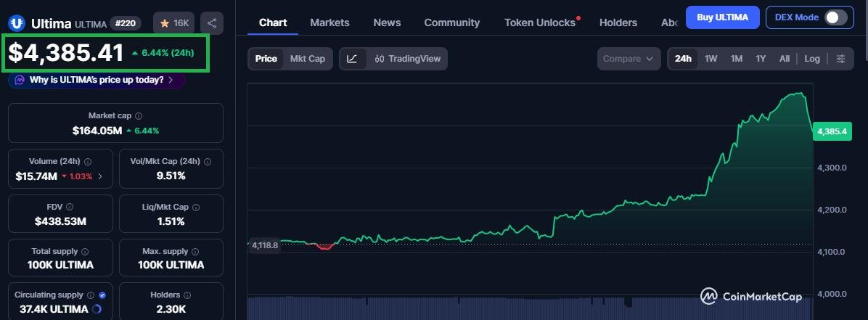Click the Max. supply info icon

tap(195, 251)
